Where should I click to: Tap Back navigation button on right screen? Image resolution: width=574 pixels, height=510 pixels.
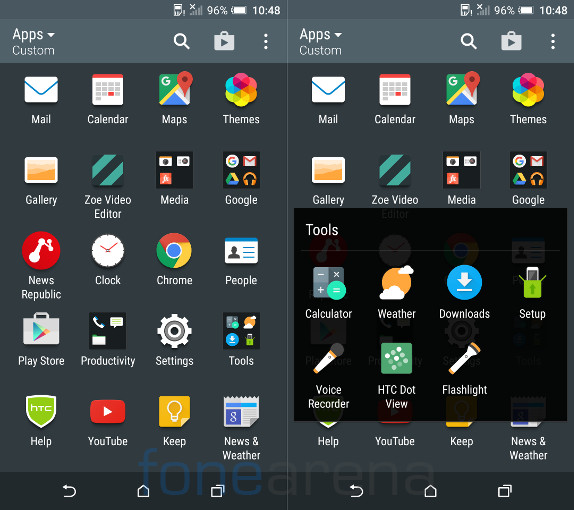(356, 491)
